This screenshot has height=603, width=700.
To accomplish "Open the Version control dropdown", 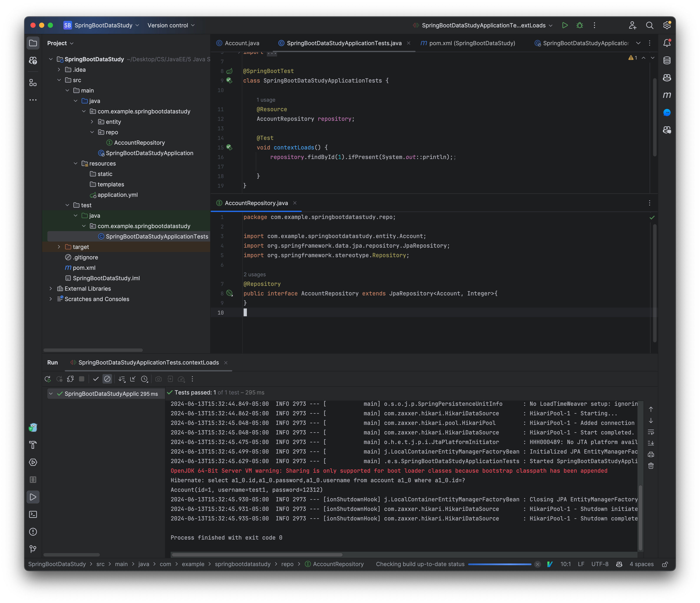I will pos(171,25).
